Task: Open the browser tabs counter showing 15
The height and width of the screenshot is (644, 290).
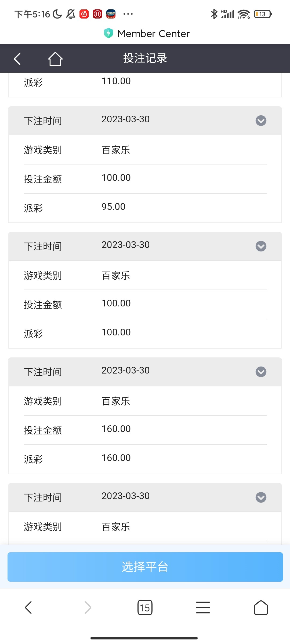Action: point(145,608)
